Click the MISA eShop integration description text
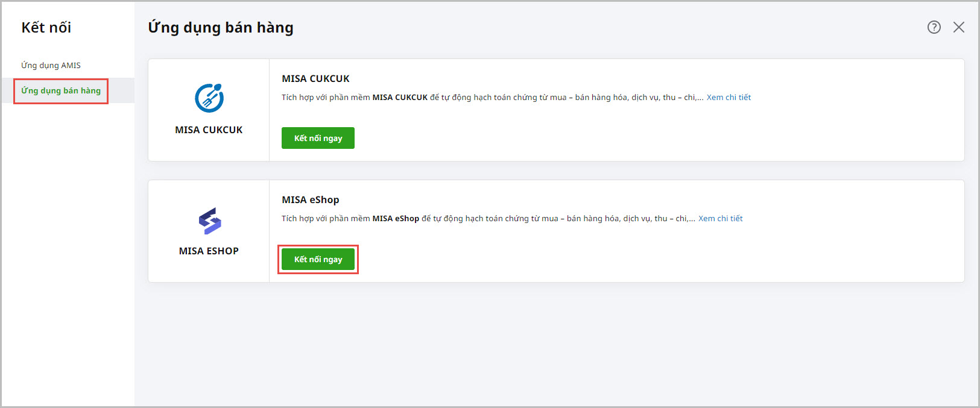This screenshot has width=980, height=408. [x=488, y=218]
